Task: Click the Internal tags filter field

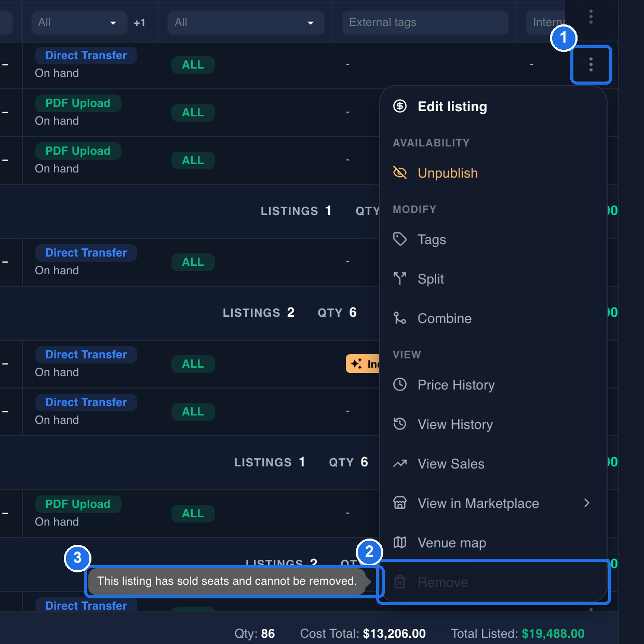Action: pyautogui.click(x=545, y=22)
